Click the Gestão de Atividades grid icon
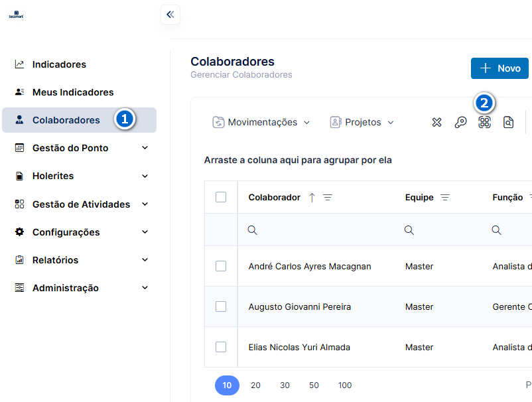The width and height of the screenshot is (532, 402). (19, 204)
